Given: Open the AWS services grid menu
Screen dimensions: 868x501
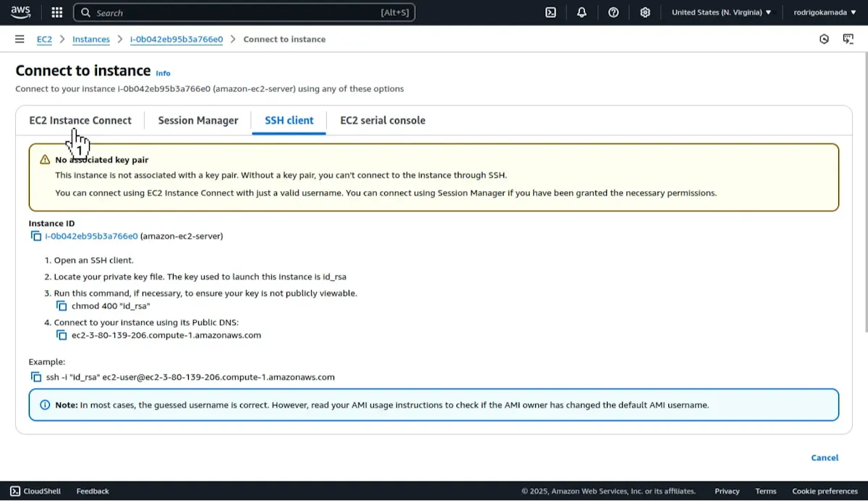Looking at the screenshot, I should pyautogui.click(x=57, y=12).
